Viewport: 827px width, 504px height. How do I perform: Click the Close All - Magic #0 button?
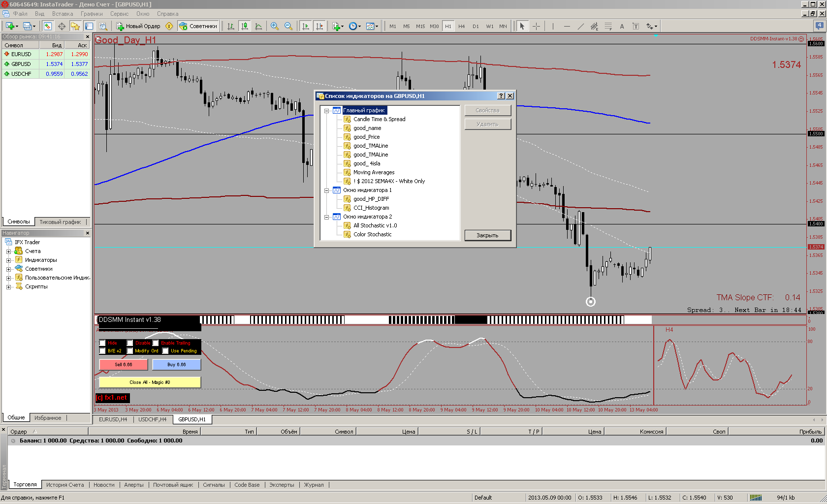150,382
